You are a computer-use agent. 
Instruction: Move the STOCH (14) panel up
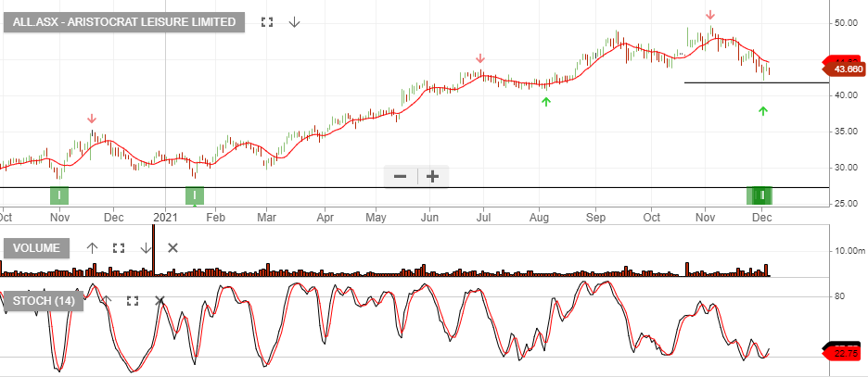click(x=107, y=301)
